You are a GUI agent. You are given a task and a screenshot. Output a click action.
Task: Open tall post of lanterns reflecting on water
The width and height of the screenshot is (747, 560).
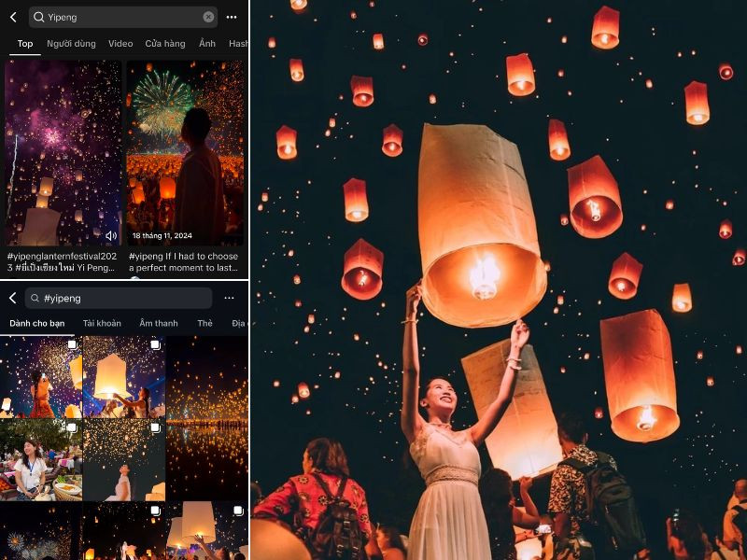pos(207,418)
